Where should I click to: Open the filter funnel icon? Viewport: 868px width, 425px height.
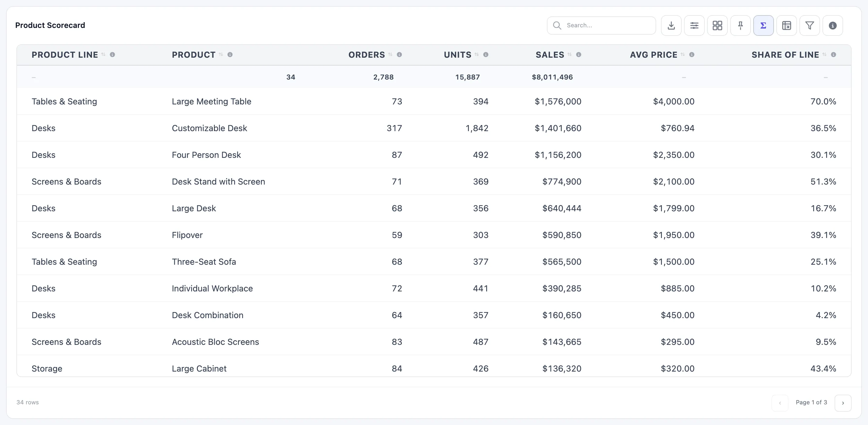pyautogui.click(x=810, y=25)
